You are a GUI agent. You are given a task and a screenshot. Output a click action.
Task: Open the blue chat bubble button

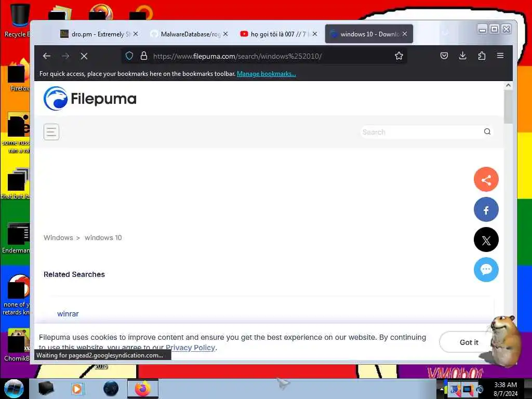point(486,270)
